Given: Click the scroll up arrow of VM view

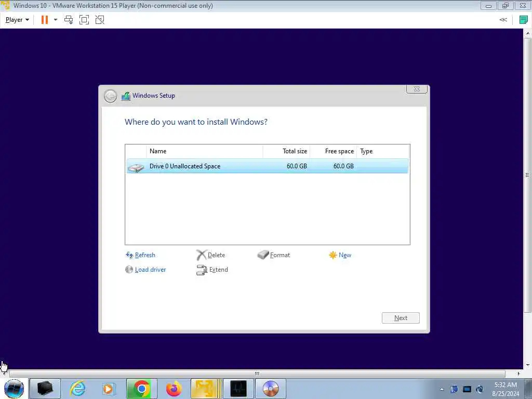Looking at the screenshot, I should click(x=527, y=33).
